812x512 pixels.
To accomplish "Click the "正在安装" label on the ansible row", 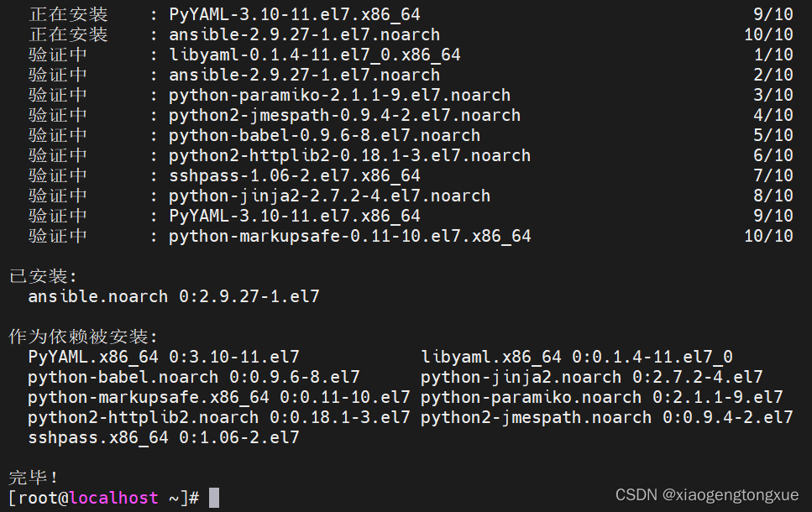I will click(x=68, y=34).
